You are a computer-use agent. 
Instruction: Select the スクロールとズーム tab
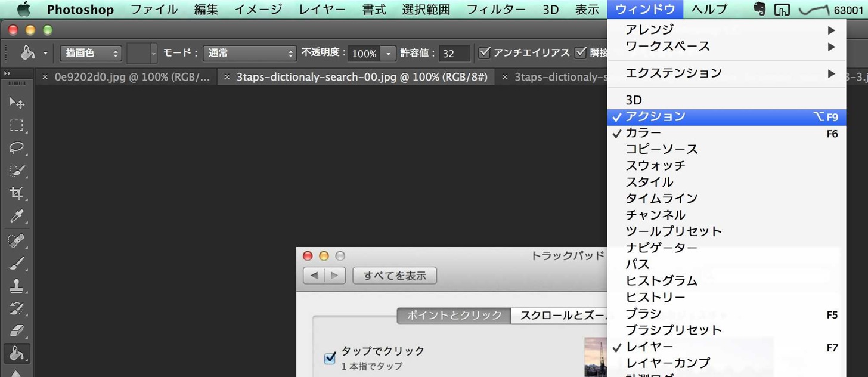click(x=560, y=316)
